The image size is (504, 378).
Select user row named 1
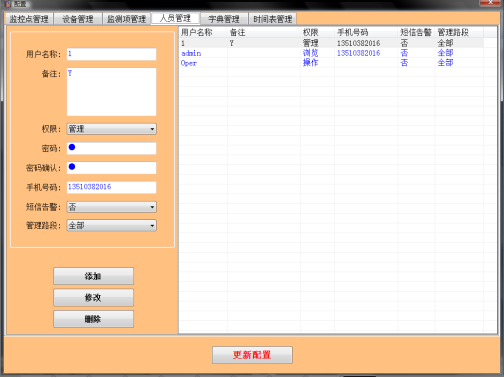pos(331,43)
